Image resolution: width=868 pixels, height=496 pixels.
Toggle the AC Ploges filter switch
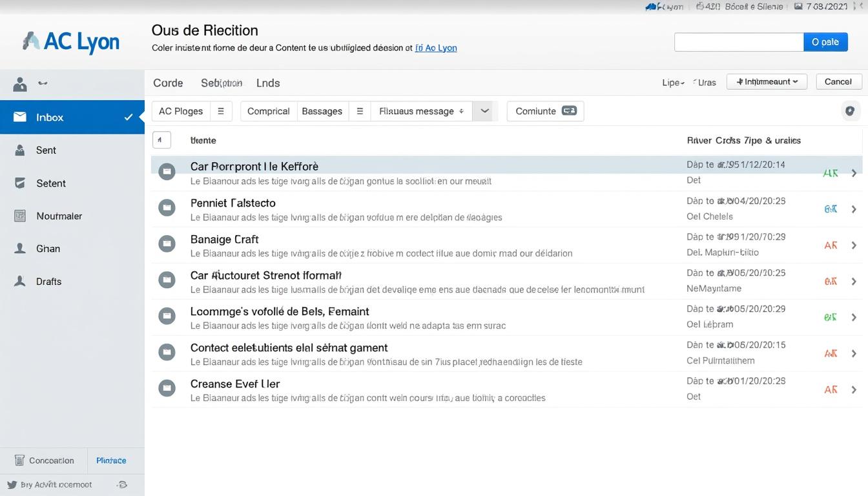pos(221,111)
